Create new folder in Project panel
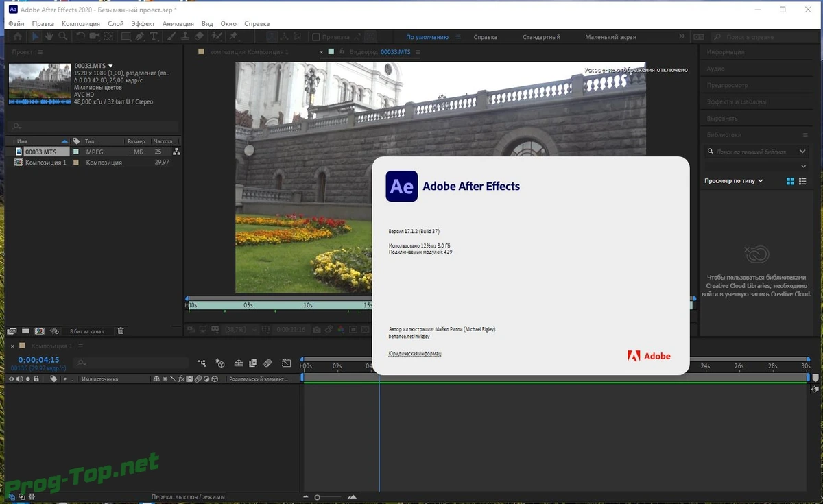823x504 pixels. coord(25,331)
